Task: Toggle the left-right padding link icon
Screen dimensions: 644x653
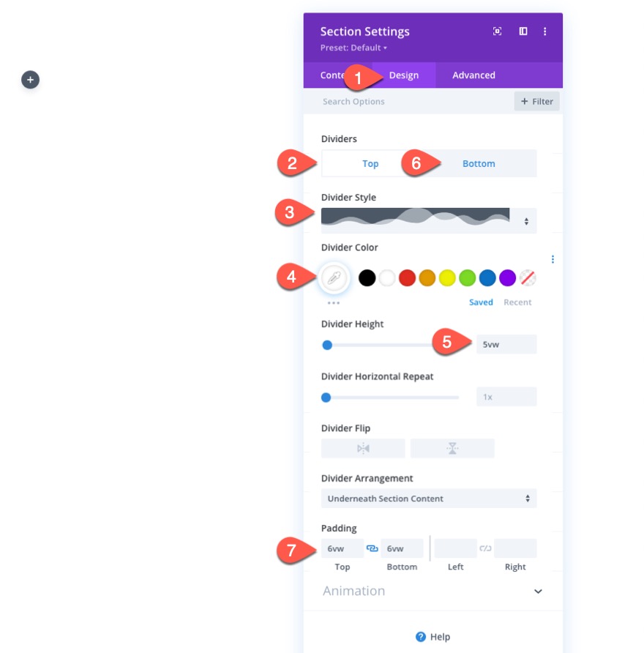Action: [x=485, y=548]
